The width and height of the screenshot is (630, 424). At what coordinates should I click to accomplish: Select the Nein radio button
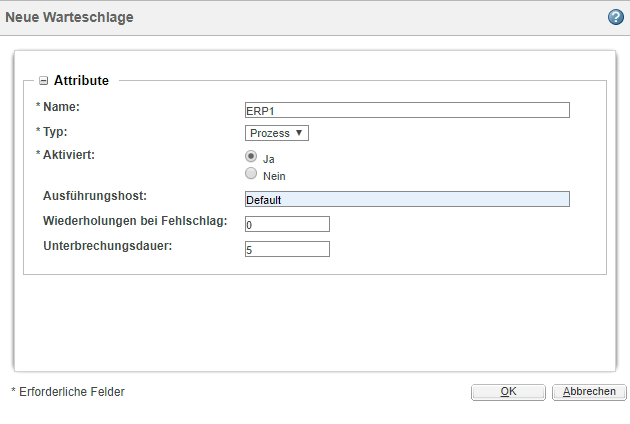tap(251, 174)
